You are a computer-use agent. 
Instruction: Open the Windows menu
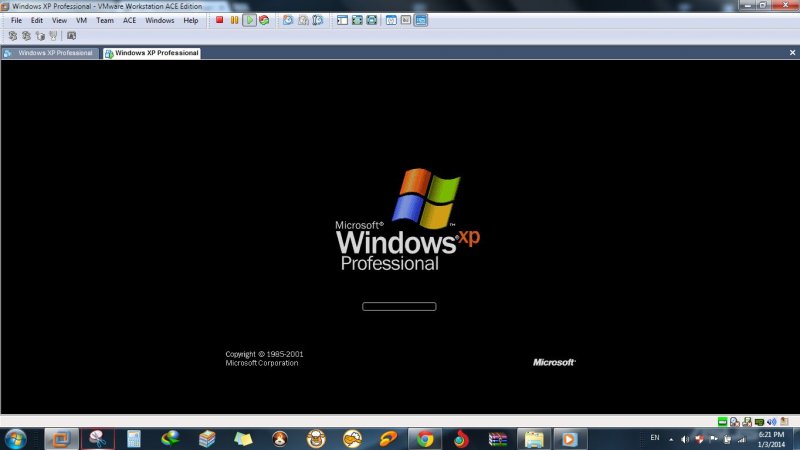point(160,20)
